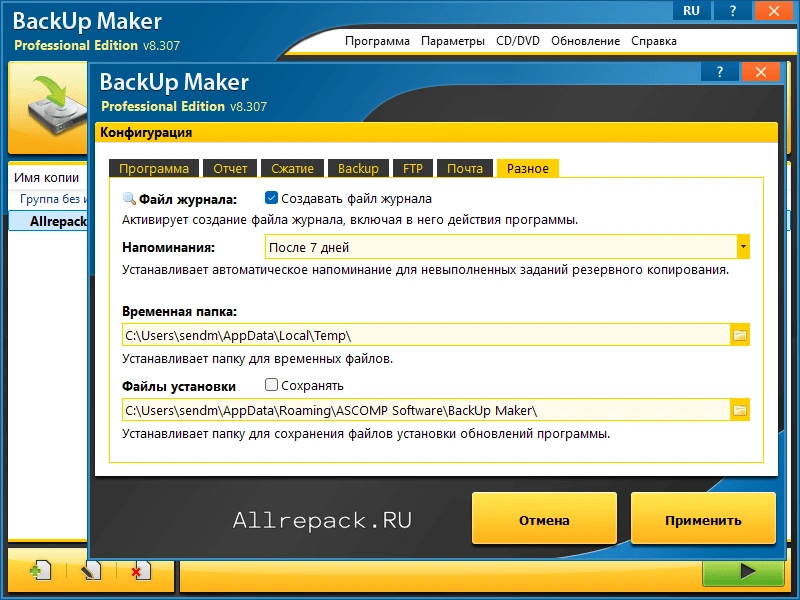The height and width of the screenshot is (600, 800).
Task: Click the Применить button
Action: click(703, 519)
